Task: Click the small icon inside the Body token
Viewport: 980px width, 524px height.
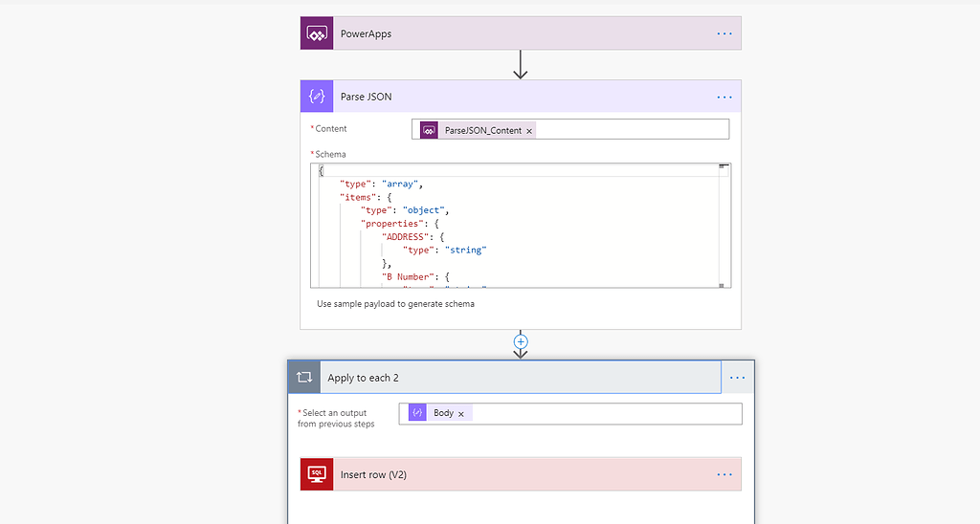Action: coord(417,413)
